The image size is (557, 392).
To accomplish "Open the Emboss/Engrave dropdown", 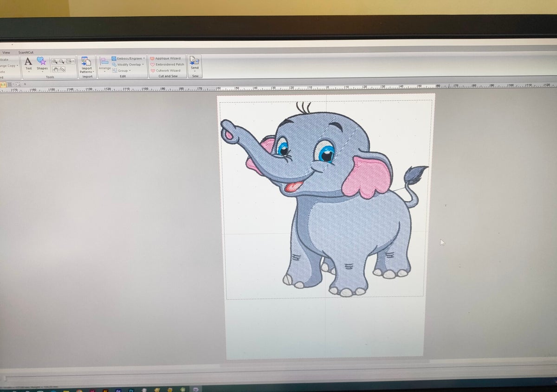I will [129, 58].
